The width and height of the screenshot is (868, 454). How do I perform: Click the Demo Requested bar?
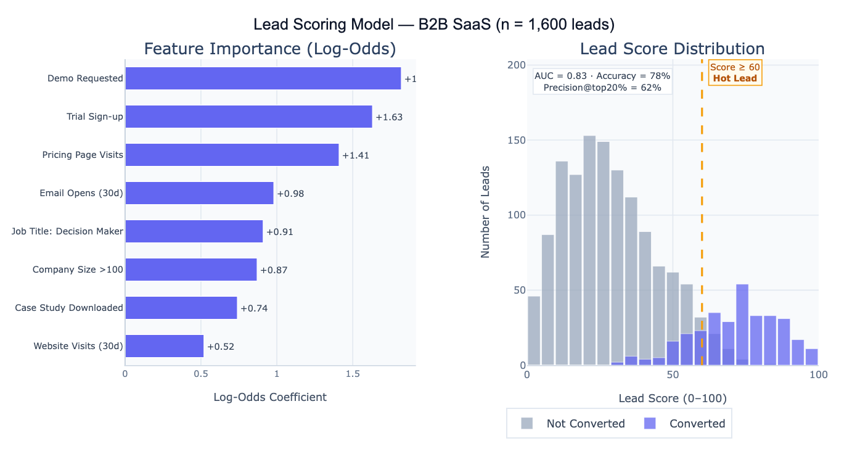pos(263,78)
